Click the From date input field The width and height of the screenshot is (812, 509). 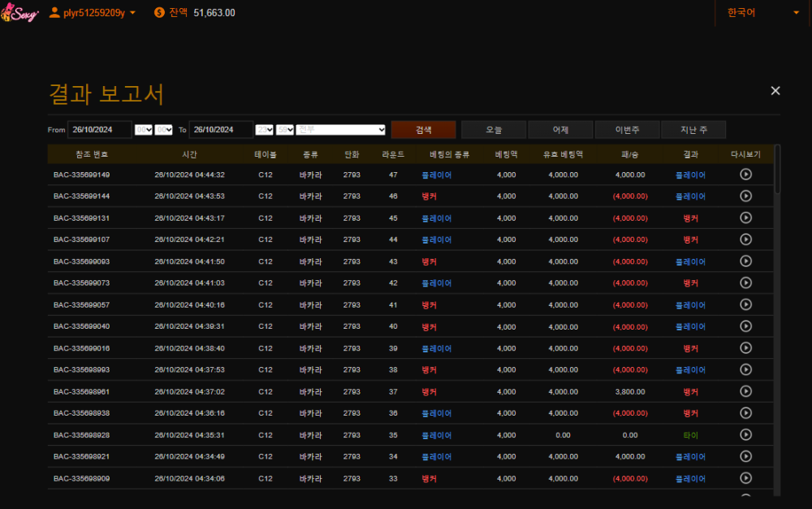100,130
